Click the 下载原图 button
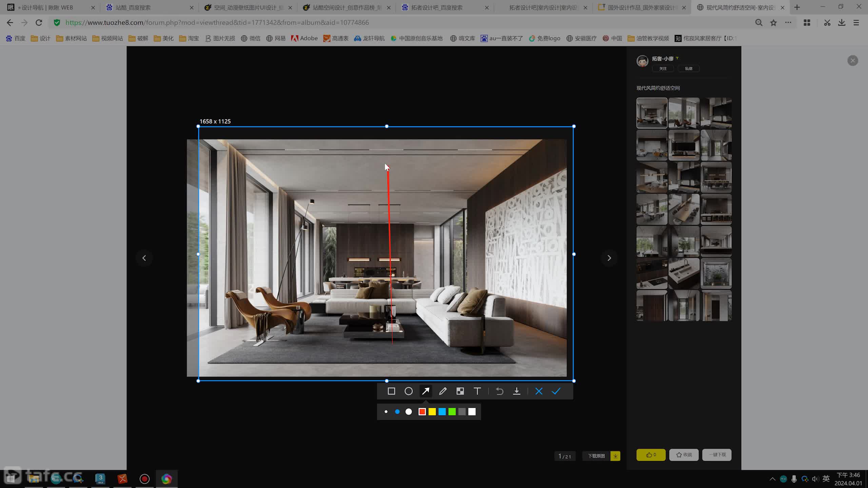 pos(596,456)
